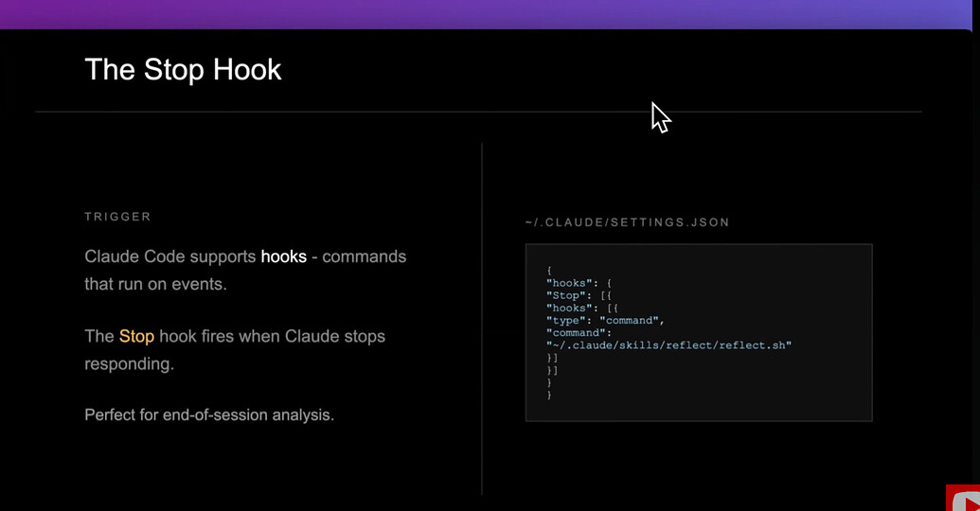This screenshot has width=980, height=511.
Task: Click the orange 'Stop' word
Action: pos(136,336)
